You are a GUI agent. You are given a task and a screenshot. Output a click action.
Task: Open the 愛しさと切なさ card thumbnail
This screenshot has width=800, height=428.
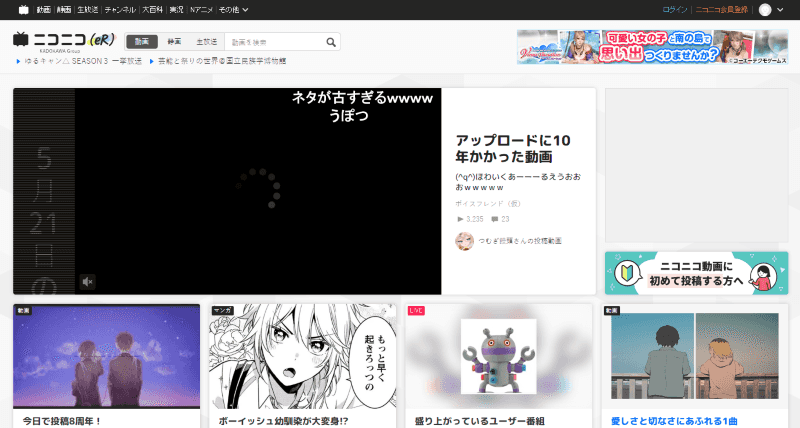pyautogui.click(x=695, y=356)
